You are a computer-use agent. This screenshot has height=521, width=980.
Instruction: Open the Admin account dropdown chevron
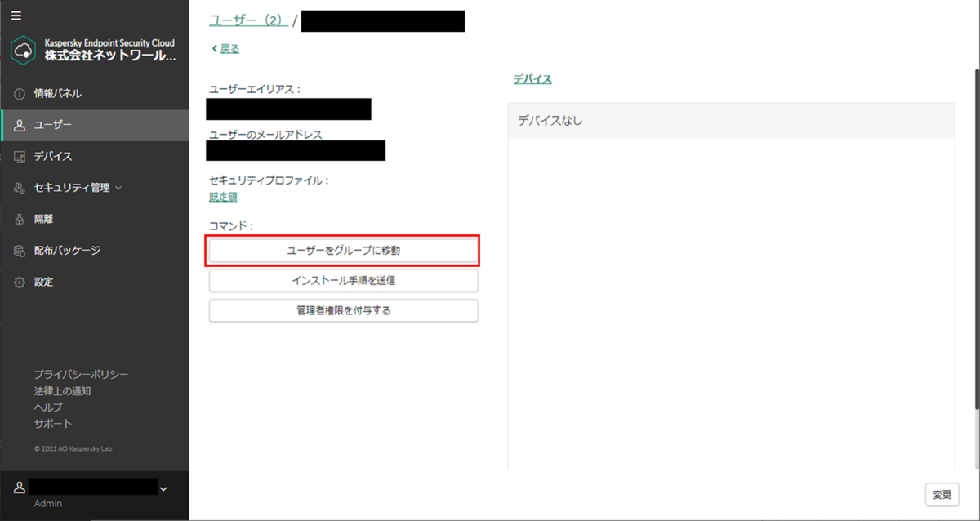coord(163,490)
